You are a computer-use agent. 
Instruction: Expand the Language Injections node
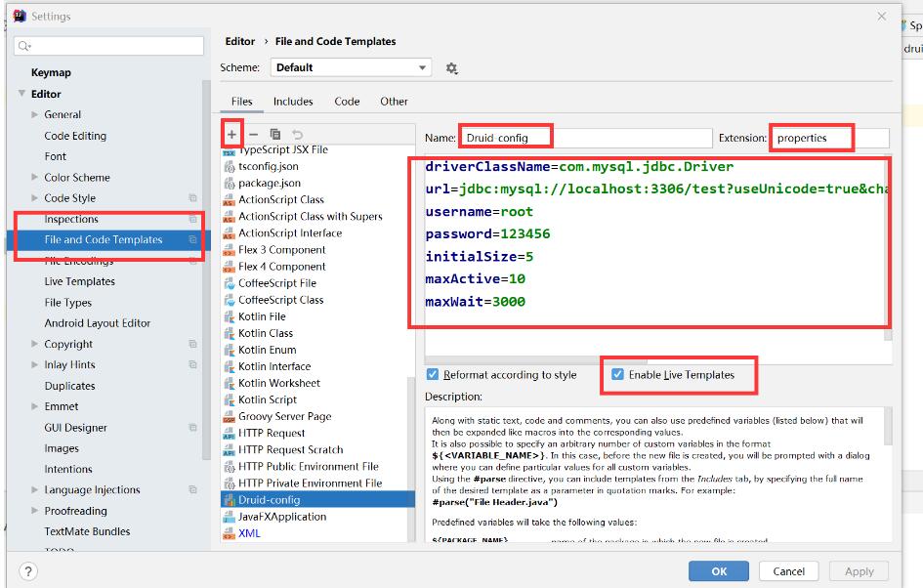(x=35, y=489)
